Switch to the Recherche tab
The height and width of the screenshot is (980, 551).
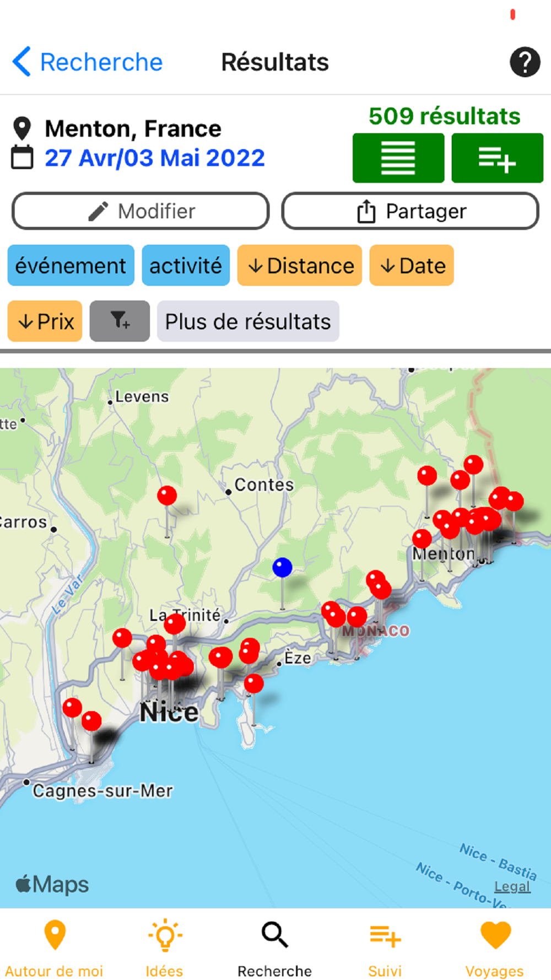274,948
